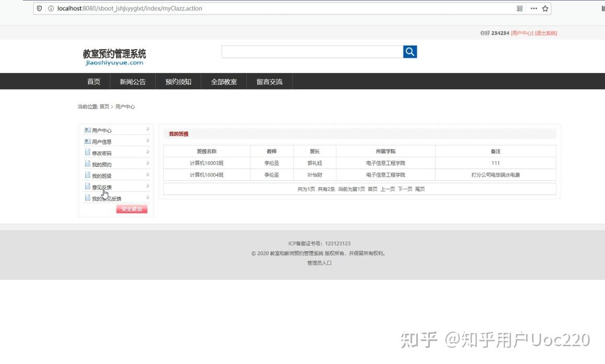Click the bookmark star icon
This screenshot has height=364, width=605.
[x=545, y=8]
